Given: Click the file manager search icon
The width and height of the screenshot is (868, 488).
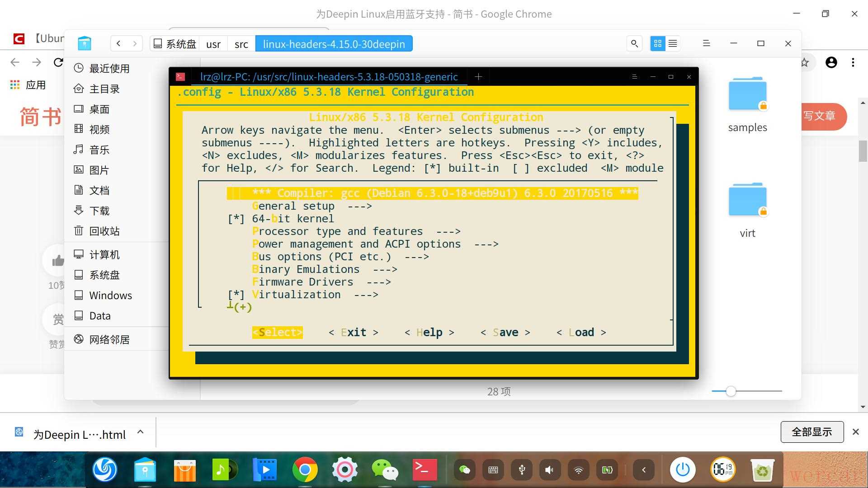Looking at the screenshot, I should pos(634,43).
